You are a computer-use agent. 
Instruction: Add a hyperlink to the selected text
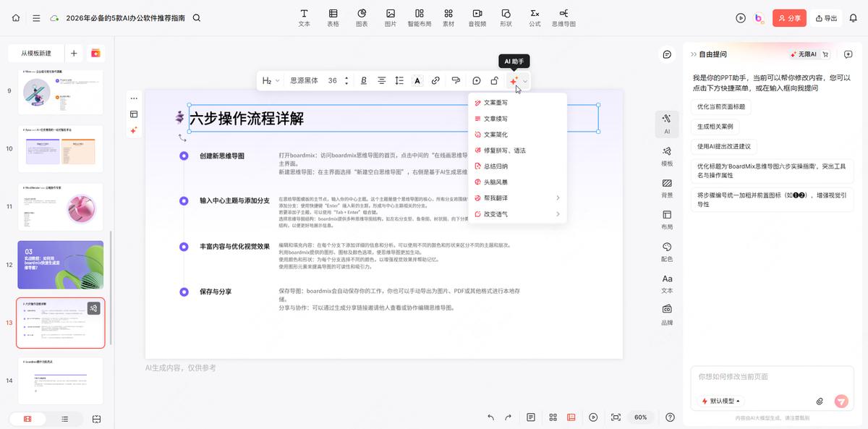click(x=435, y=81)
